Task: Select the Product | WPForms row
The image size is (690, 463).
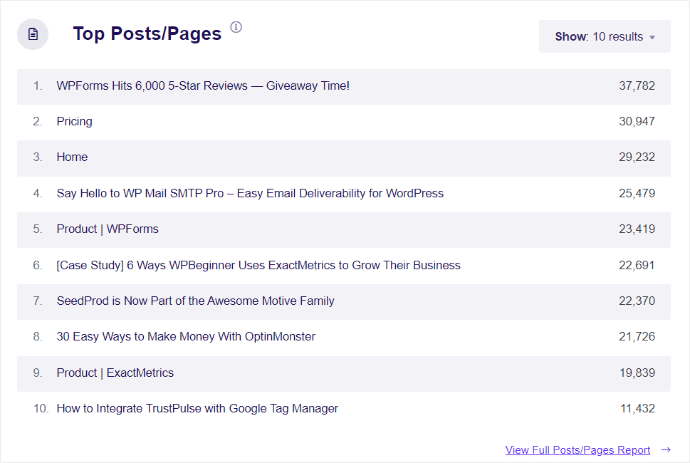Action: [344, 230]
